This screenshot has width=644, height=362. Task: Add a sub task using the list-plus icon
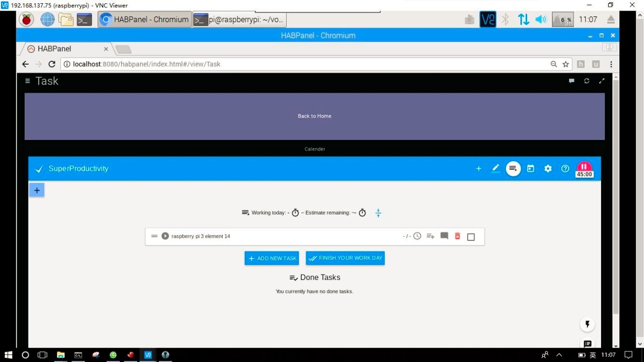point(431,236)
